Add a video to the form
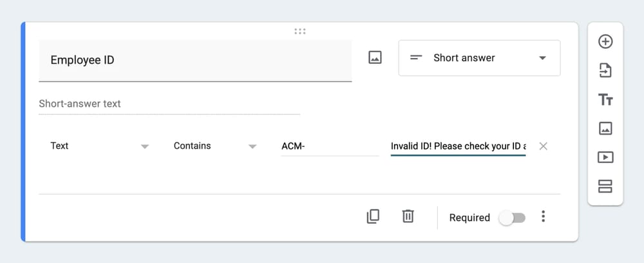This screenshot has height=263, width=644. tap(605, 157)
